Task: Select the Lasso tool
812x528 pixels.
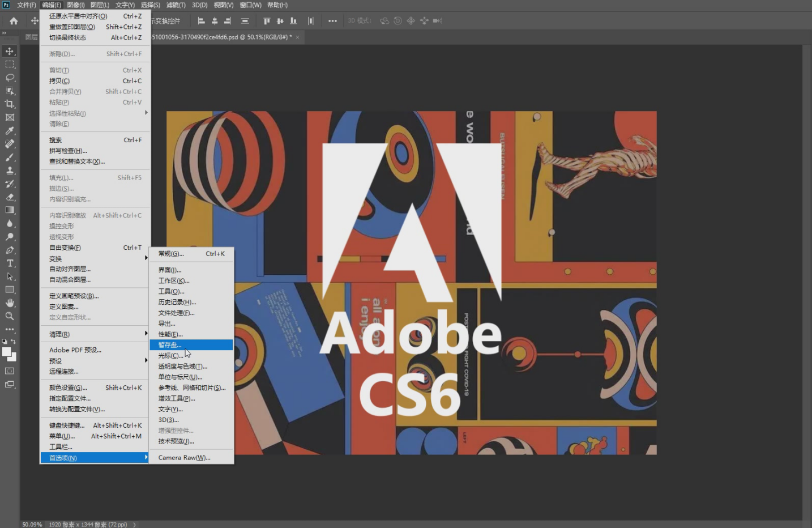Action: [10, 78]
